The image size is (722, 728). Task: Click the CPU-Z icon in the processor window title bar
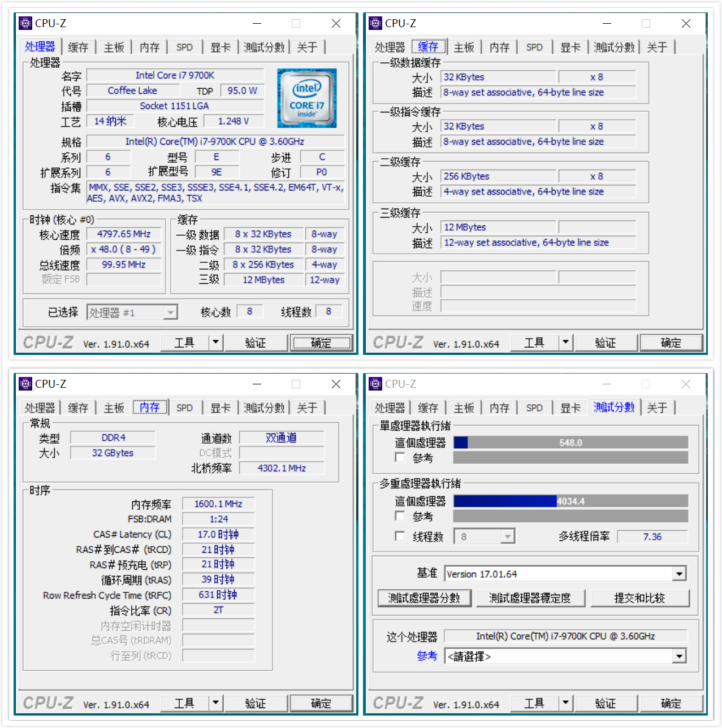click(x=25, y=23)
